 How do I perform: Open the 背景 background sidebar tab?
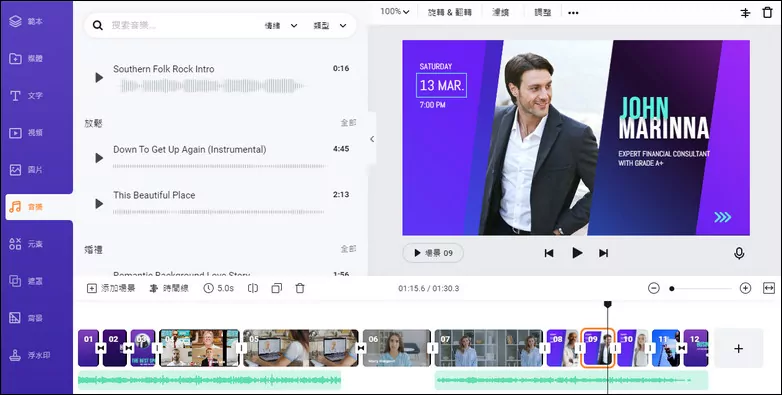coord(36,318)
